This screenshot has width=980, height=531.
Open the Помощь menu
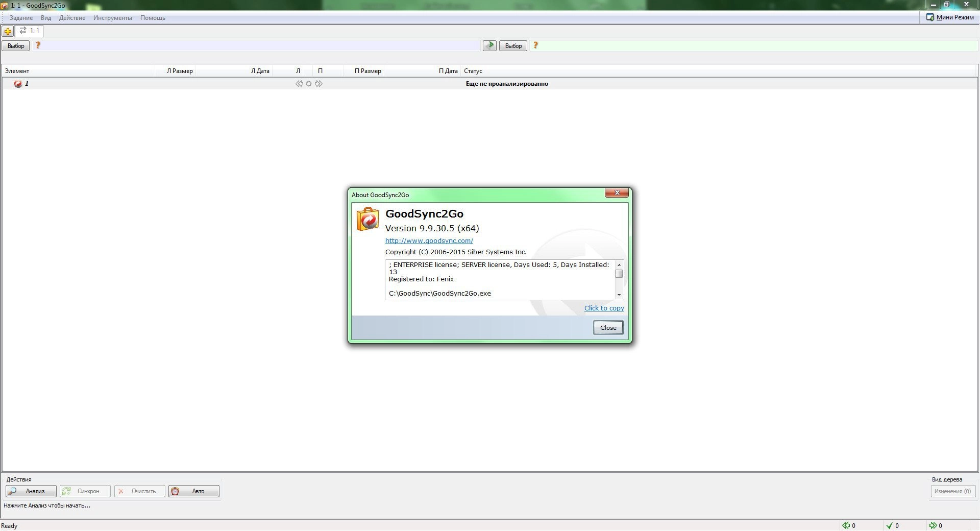[x=153, y=18]
